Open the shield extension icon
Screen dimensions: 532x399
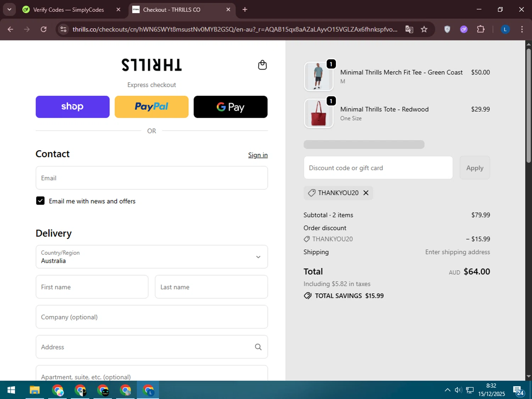click(447, 29)
